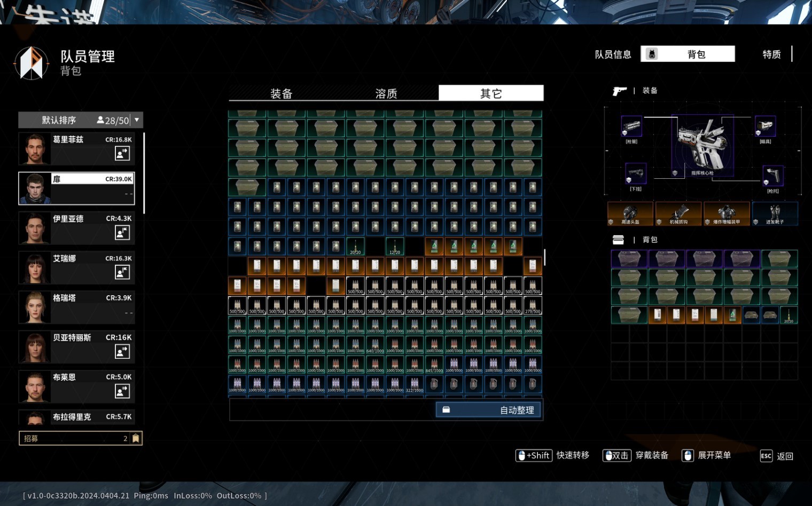Click the flag assignment icon beside 艾瑞娜
The height and width of the screenshot is (506, 812).
tap(122, 272)
